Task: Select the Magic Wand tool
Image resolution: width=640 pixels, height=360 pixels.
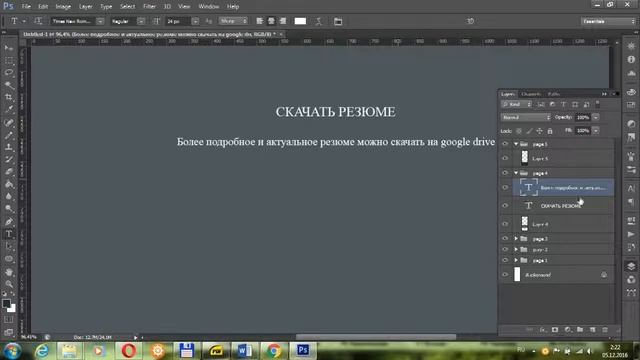Action: pos(9,85)
